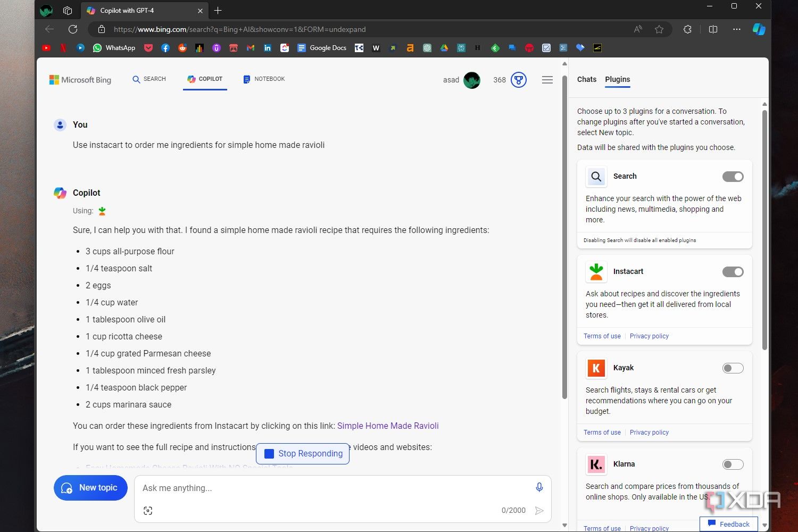
Task: Click the send message arrow
Action: pyautogui.click(x=539, y=511)
